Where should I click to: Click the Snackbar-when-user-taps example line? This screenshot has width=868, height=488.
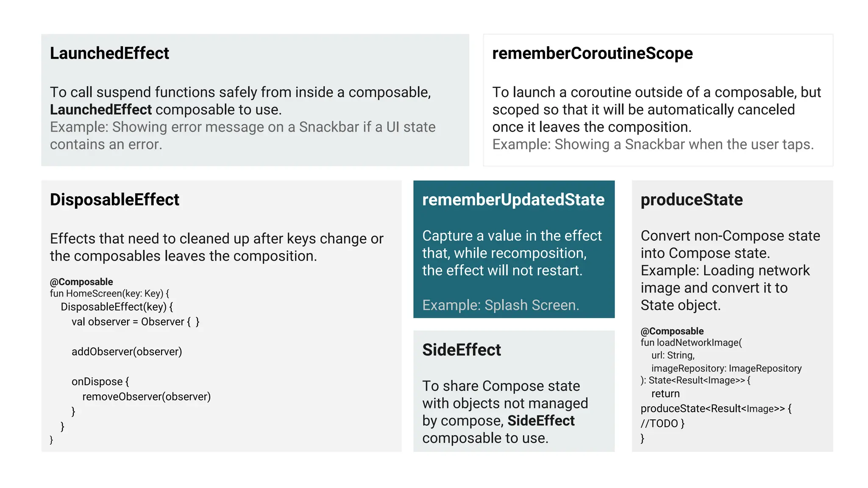(x=653, y=144)
